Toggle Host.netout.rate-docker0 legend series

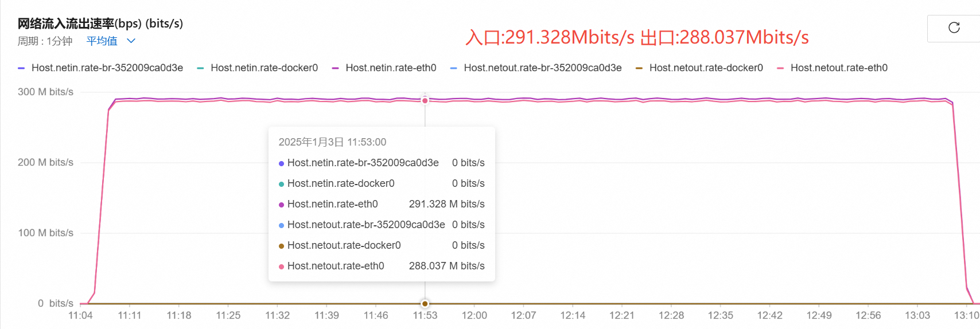[x=699, y=68]
